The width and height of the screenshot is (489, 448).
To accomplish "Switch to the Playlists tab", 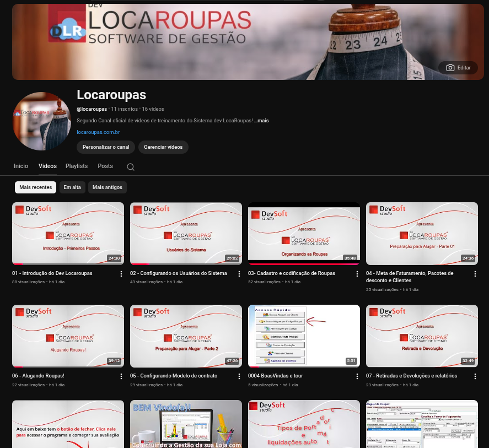I will (x=76, y=166).
